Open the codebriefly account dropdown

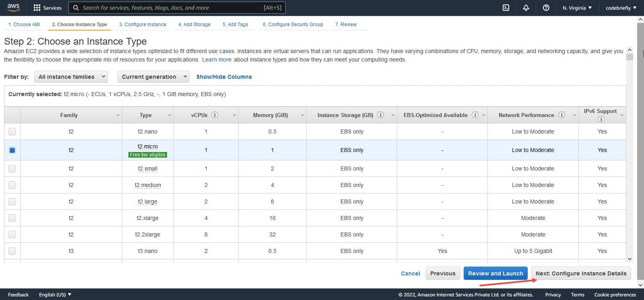[x=621, y=8]
